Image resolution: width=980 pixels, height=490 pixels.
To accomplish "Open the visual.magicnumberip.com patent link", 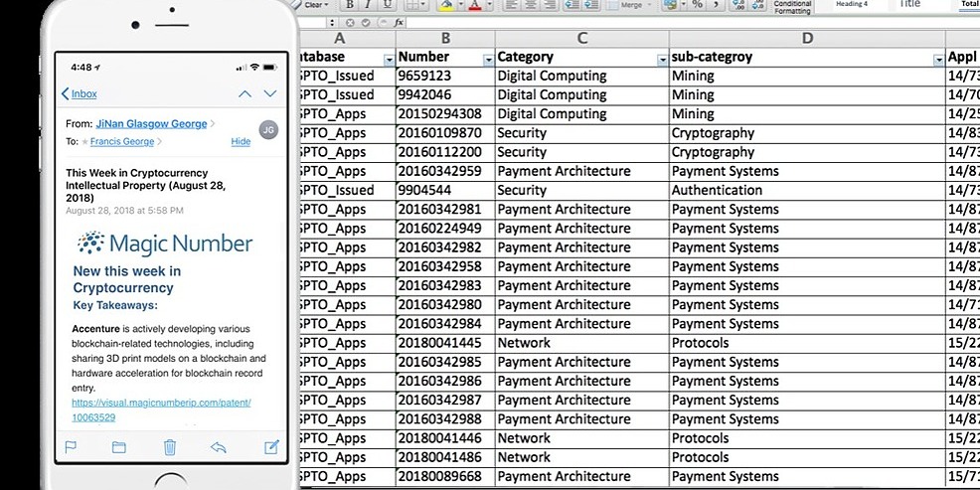I will [x=161, y=410].
